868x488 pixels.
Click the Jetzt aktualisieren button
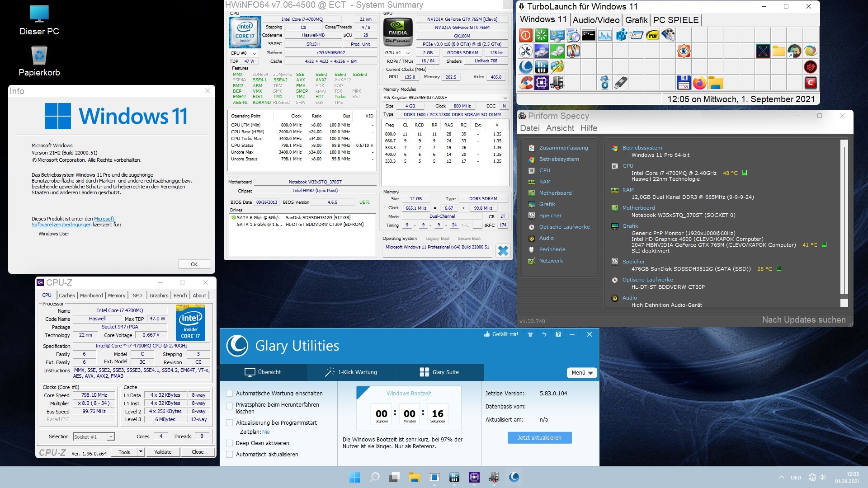[x=539, y=438]
